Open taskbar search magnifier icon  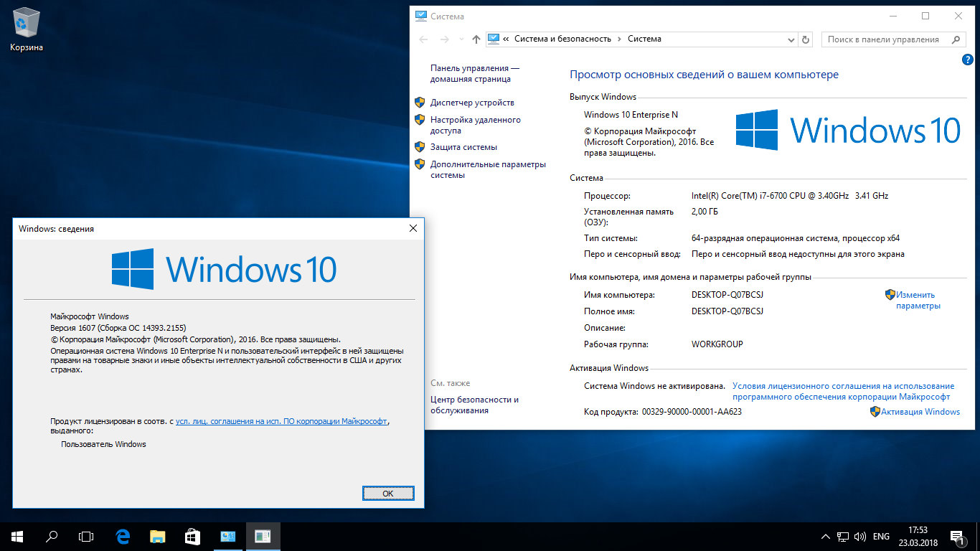tap(52, 536)
